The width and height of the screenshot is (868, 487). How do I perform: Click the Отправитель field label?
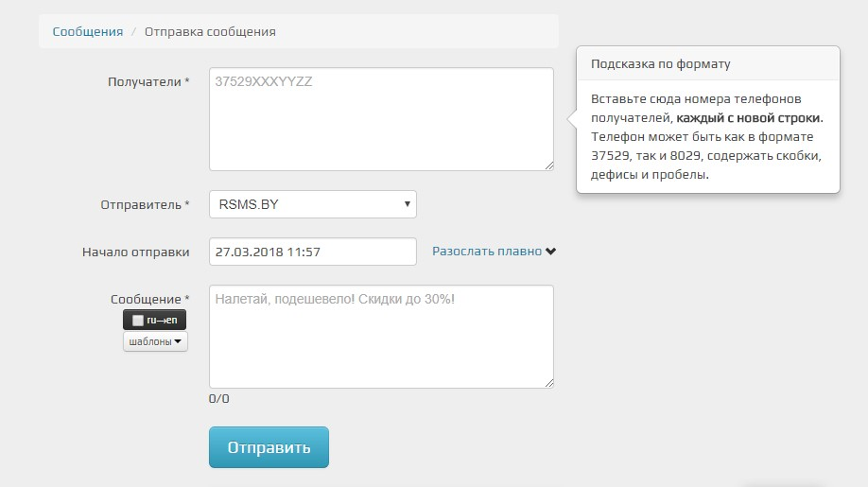(145, 204)
